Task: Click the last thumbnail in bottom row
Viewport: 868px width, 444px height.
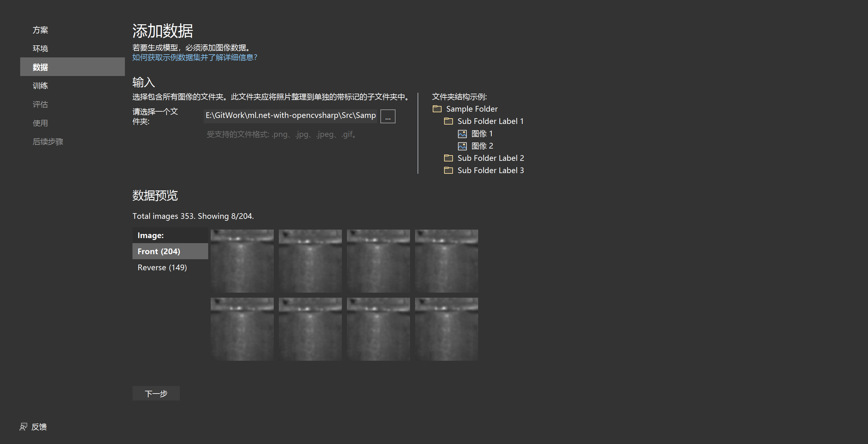Action: pyautogui.click(x=446, y=329)
